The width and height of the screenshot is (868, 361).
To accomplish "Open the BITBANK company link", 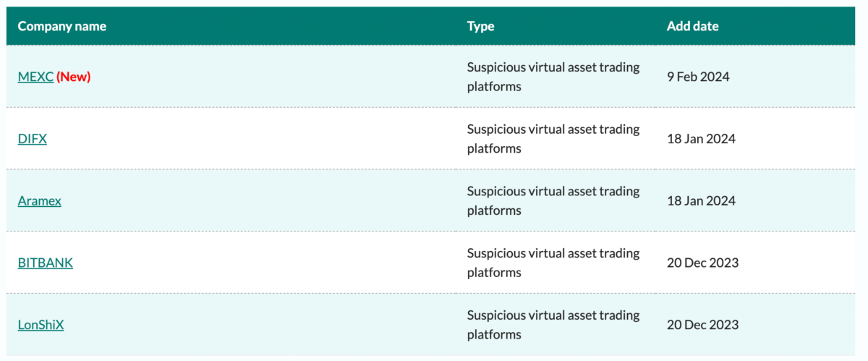I will pyautogui.click(x=46, y=263).
